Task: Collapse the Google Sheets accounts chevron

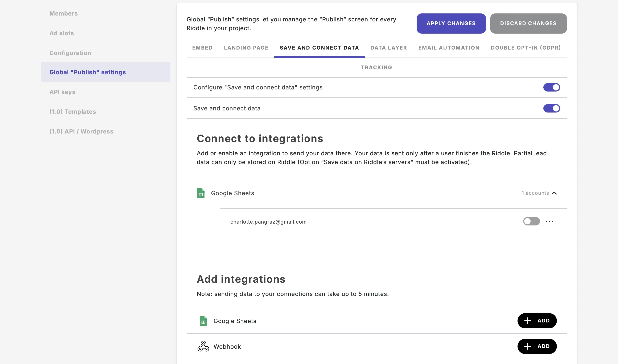Action: pos(554,193)
